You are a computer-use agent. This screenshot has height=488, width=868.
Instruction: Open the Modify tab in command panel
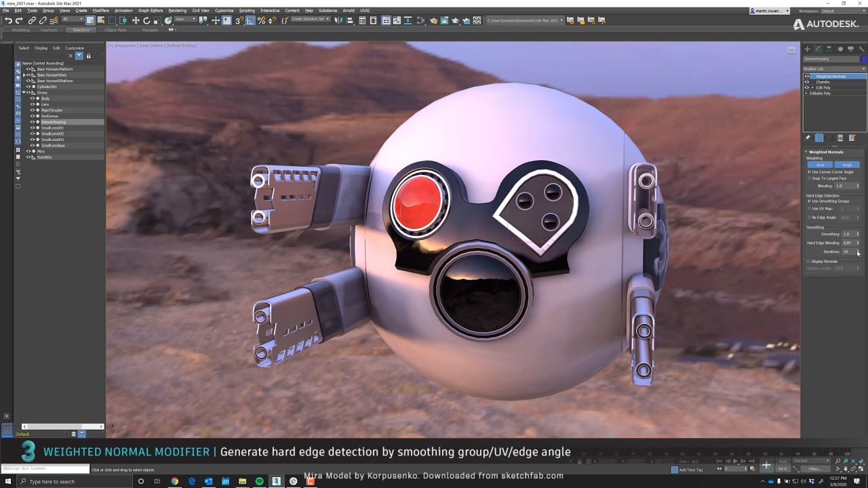[818, 49]
